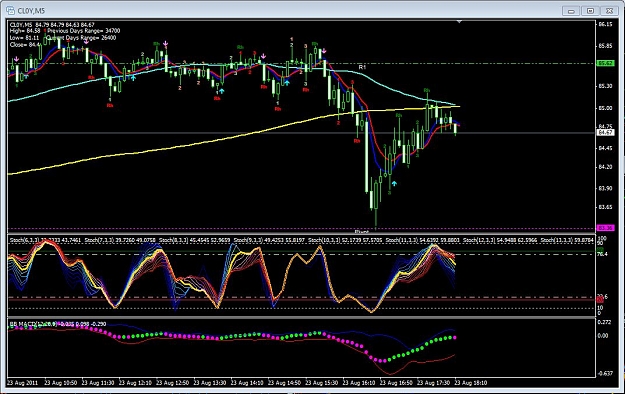Viewport: 625px width, 394px height.
Task: Click the 85.00 price axis value
Action: click(605, 108)
